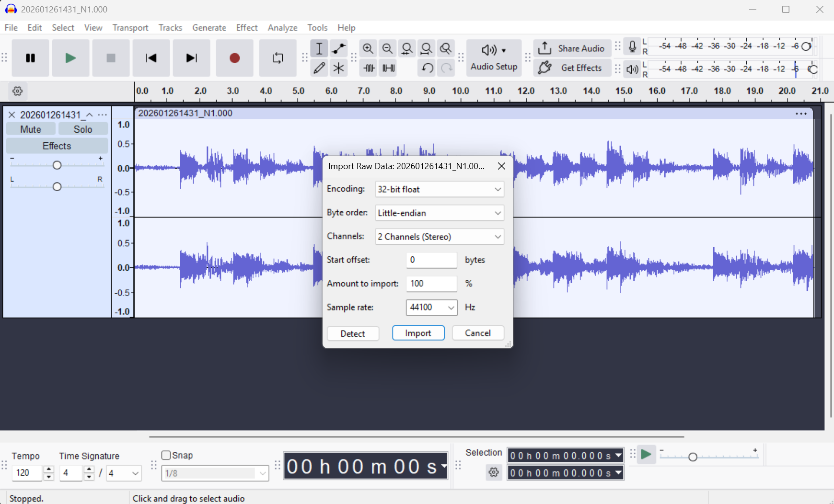
Task: Click the Detect button
Action: (x=353, y=333)
